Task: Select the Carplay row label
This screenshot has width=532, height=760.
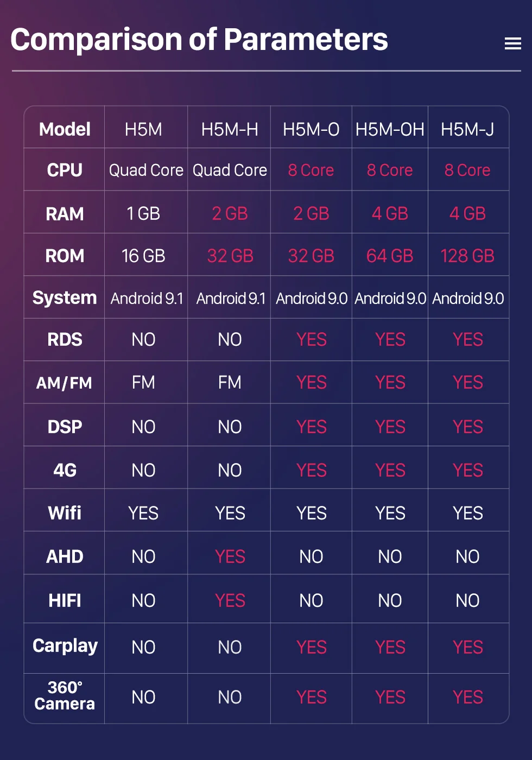Action: pyautogui.click(x=65, y=646)
